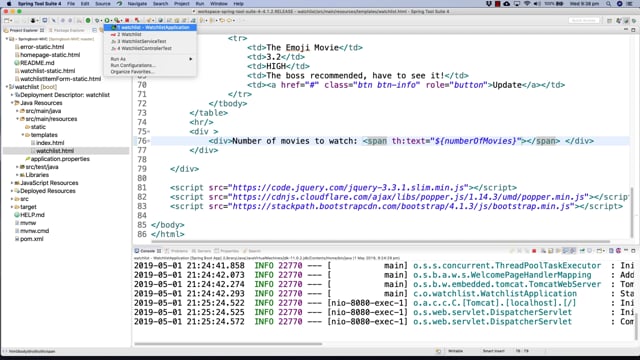Click the Open Perspective icon

pos(609,20)
